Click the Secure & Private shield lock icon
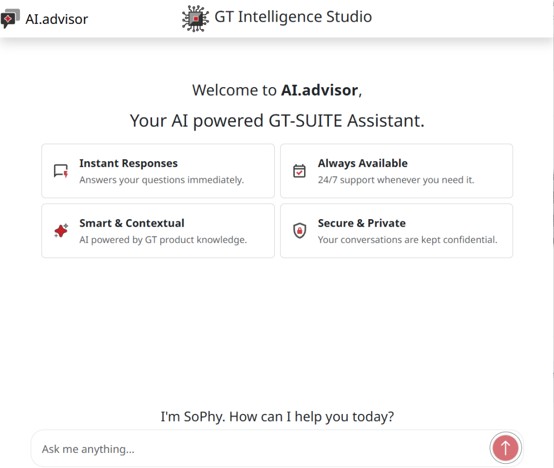 click(300, 231)
